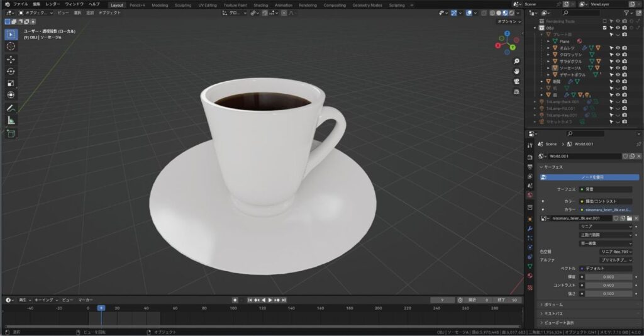Toggle selectability arrow for クロワッサン
644x336 pixels.
[x=611, y=55]
